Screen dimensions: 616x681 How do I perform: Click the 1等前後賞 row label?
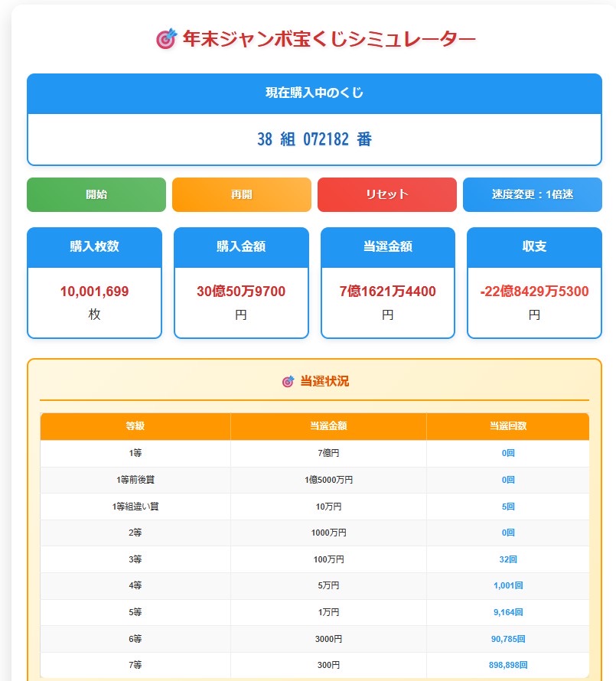(x=135, y=480)
